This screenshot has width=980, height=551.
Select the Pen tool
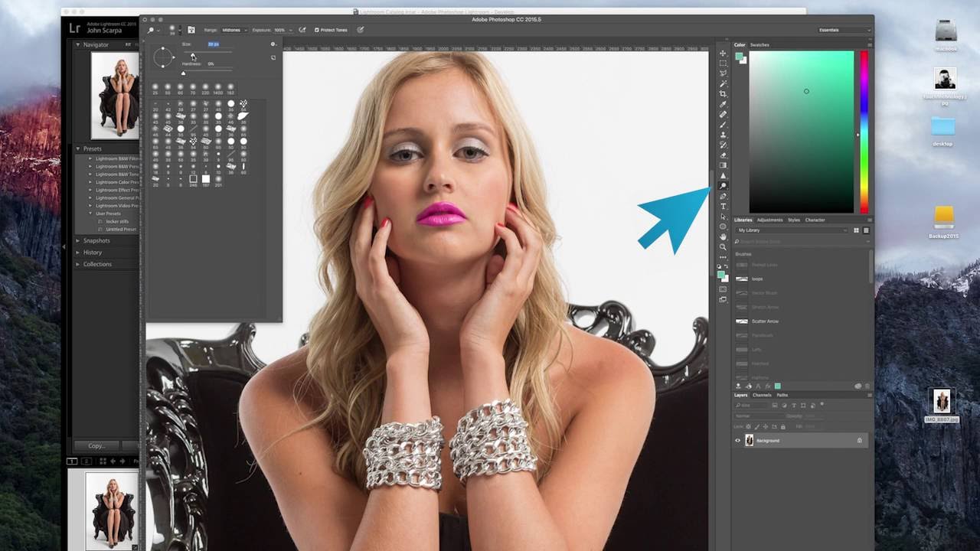pyautogui.click(x=723, y=196)
